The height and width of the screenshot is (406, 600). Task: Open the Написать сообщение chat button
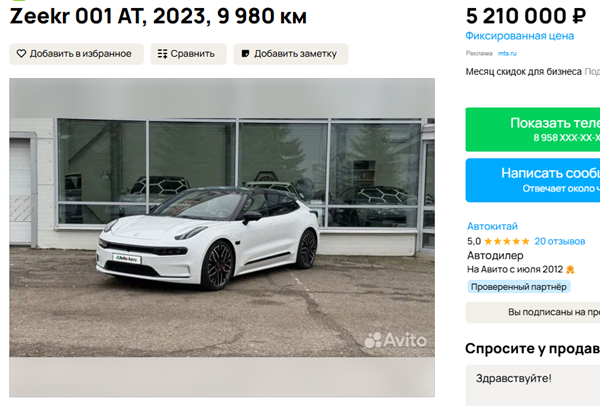[x=533, y=180]
